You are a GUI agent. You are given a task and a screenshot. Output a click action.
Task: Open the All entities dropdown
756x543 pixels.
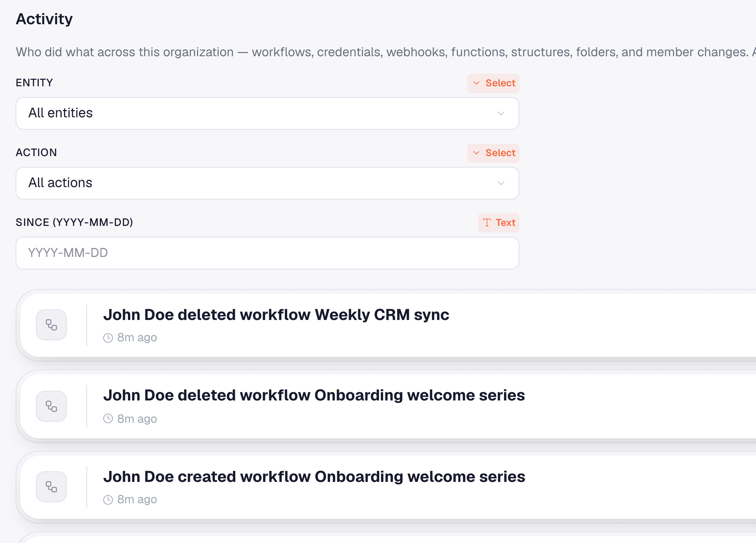267,113
